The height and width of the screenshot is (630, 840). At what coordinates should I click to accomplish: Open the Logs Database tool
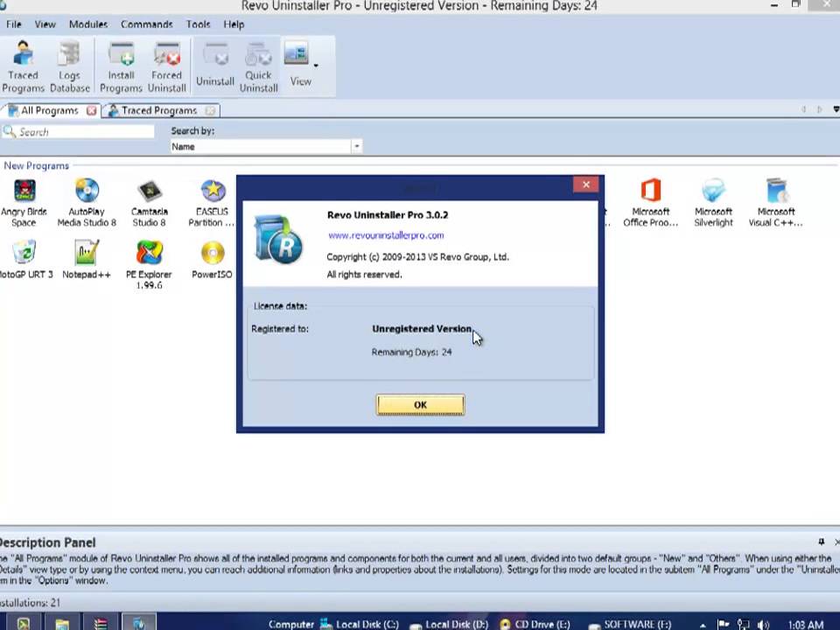coord(70,67)
